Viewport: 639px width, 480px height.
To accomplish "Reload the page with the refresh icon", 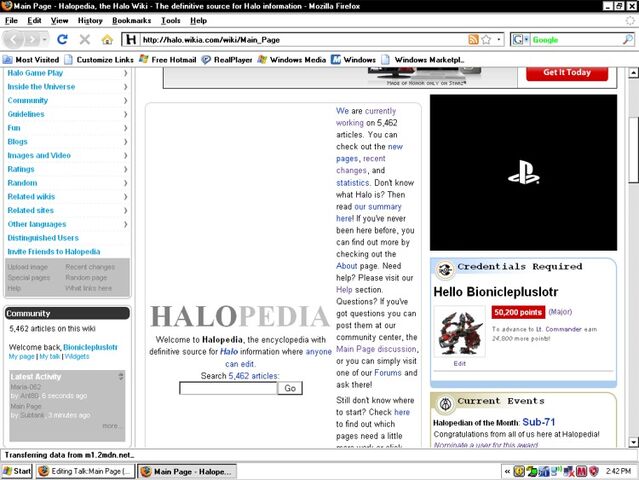I will pos(62,40).
